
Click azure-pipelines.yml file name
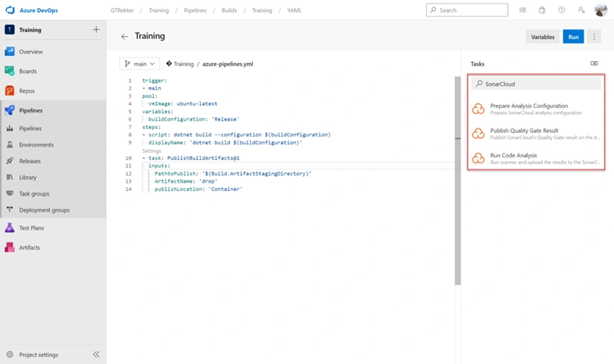(228, 64)
